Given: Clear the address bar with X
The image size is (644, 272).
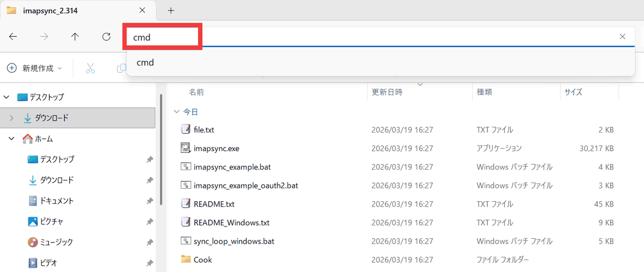Looking at the screenshot, I should point(622,36).
